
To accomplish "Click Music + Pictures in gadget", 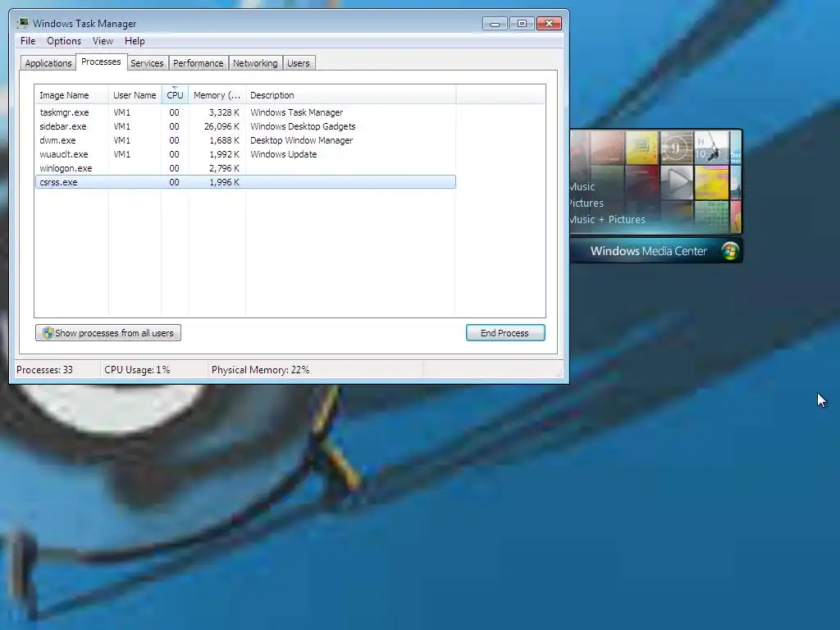I will (x=608, y=219).
